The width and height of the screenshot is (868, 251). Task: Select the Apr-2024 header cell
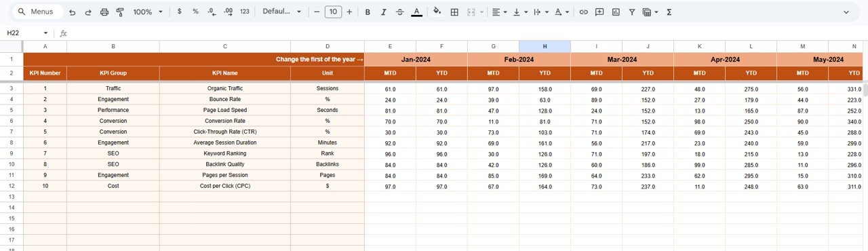(725, 60)
